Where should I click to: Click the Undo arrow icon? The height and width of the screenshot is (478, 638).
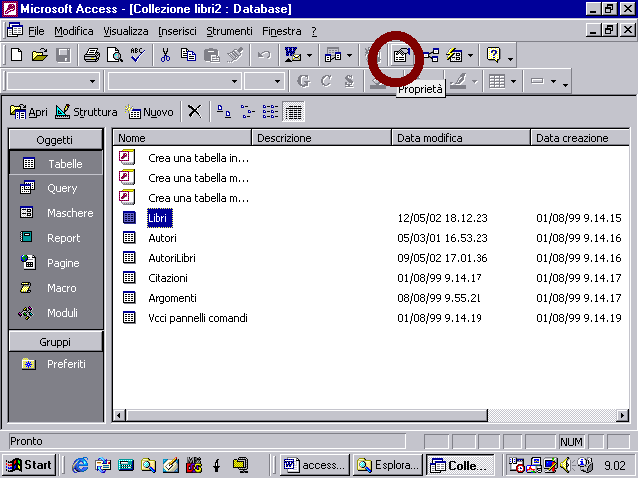pyautogui.click(x=264, y=55)
